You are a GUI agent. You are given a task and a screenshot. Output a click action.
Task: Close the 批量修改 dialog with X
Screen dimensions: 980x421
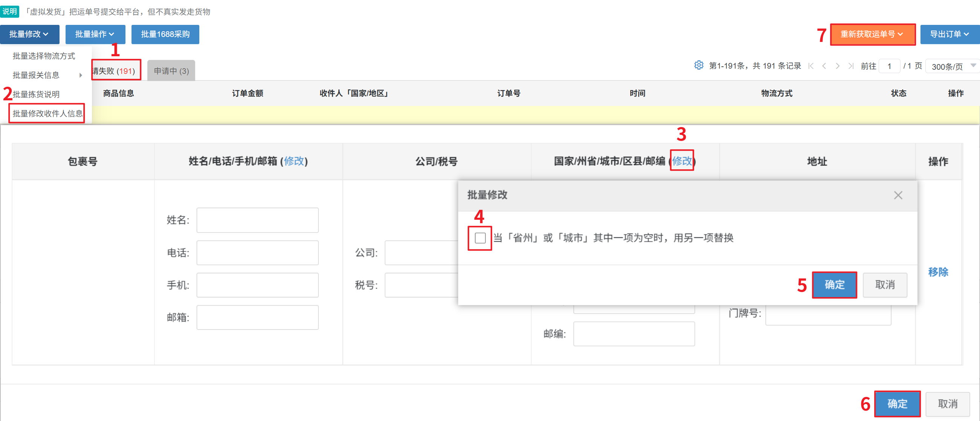tap(898, 195)
